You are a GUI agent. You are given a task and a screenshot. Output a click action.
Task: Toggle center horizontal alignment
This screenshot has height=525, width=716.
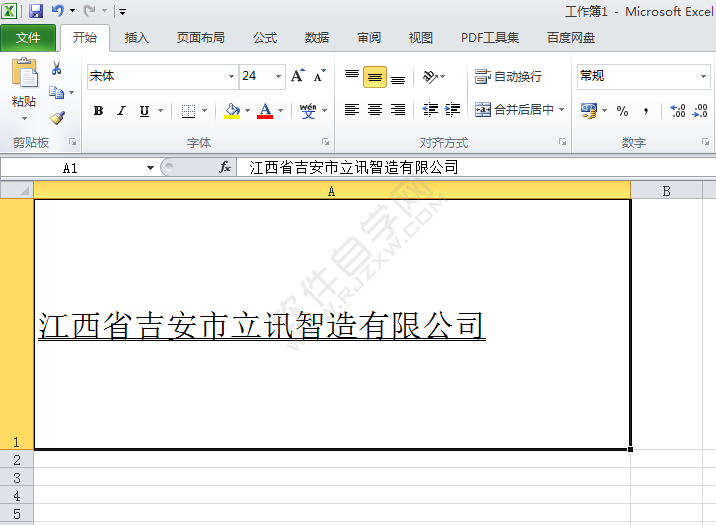coord(375,110)
